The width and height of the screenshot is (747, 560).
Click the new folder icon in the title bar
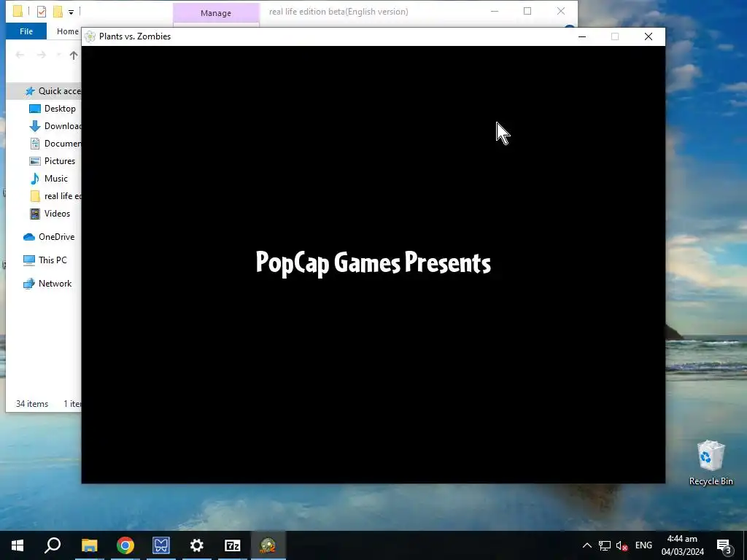[x=58, y=12]
